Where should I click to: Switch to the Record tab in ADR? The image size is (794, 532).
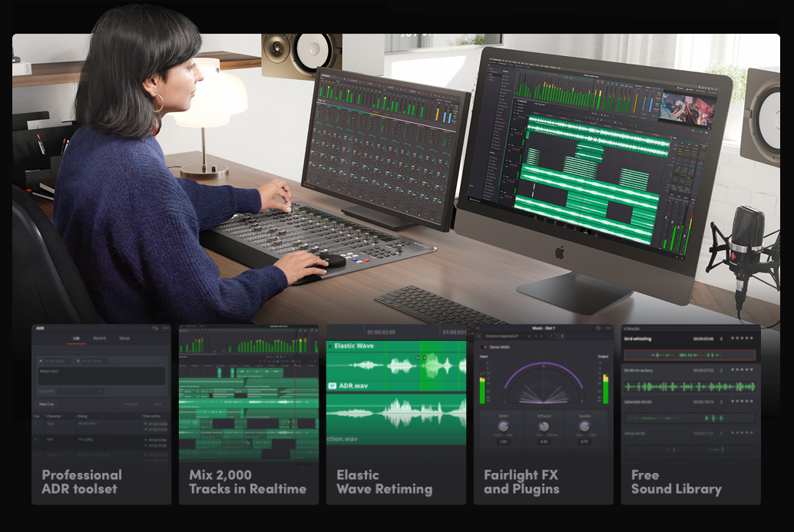point(100,338)
